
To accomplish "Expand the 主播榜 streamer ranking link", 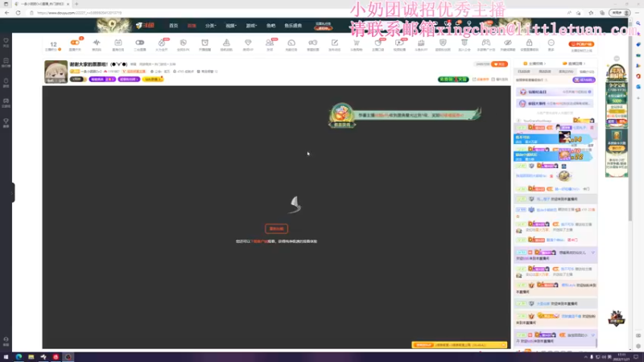I will click(534, 64).
